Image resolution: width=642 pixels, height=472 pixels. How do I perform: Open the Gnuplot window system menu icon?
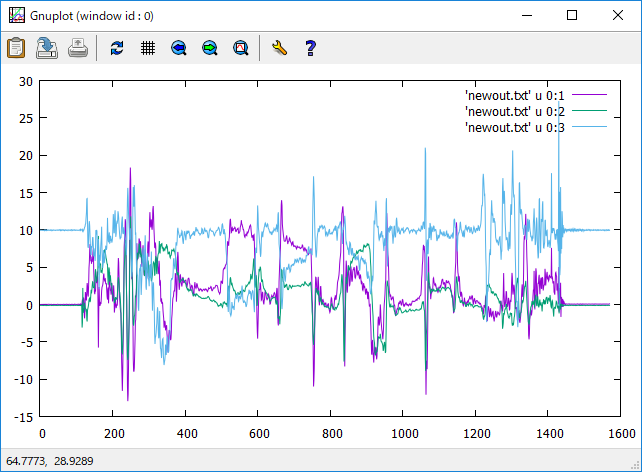[16, 15]
